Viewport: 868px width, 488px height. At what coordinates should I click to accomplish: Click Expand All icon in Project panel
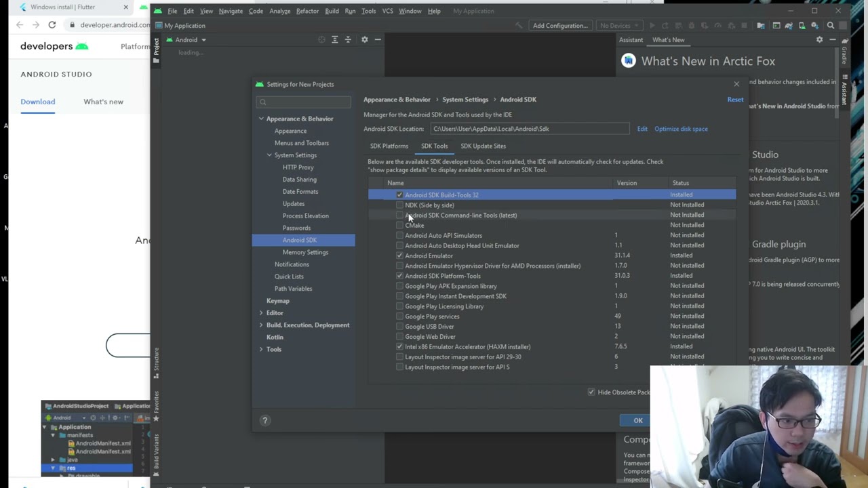point(334,39)
